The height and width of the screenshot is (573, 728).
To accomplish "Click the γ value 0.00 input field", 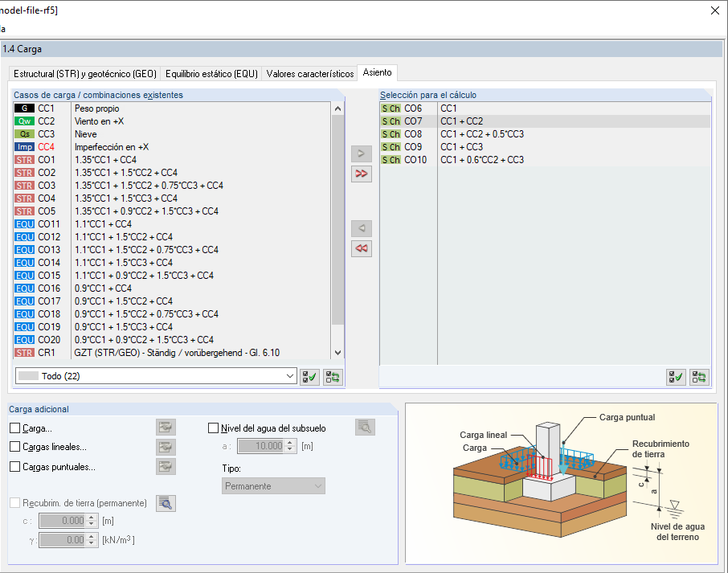I will click(63, 540).
